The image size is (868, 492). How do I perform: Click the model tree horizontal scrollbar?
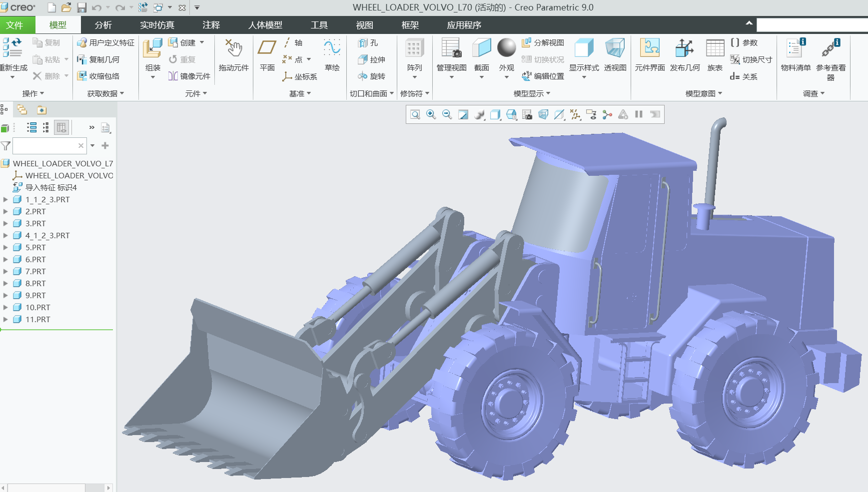click(x=56, y=488)
